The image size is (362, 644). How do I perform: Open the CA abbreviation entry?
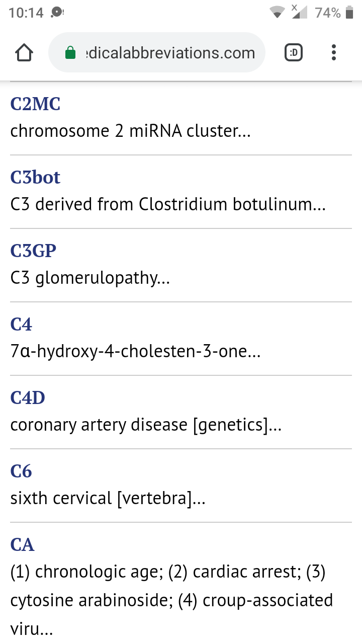22,545
